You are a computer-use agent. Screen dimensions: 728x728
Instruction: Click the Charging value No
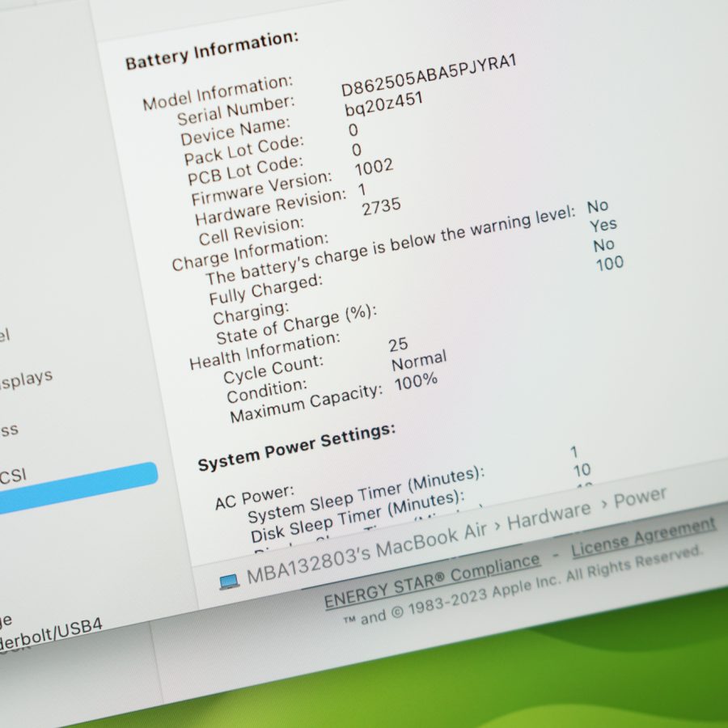coord(604,245)
